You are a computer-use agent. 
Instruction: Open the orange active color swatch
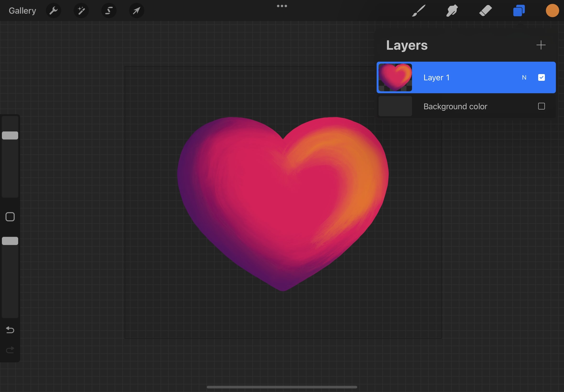click(x=552, y=11)
